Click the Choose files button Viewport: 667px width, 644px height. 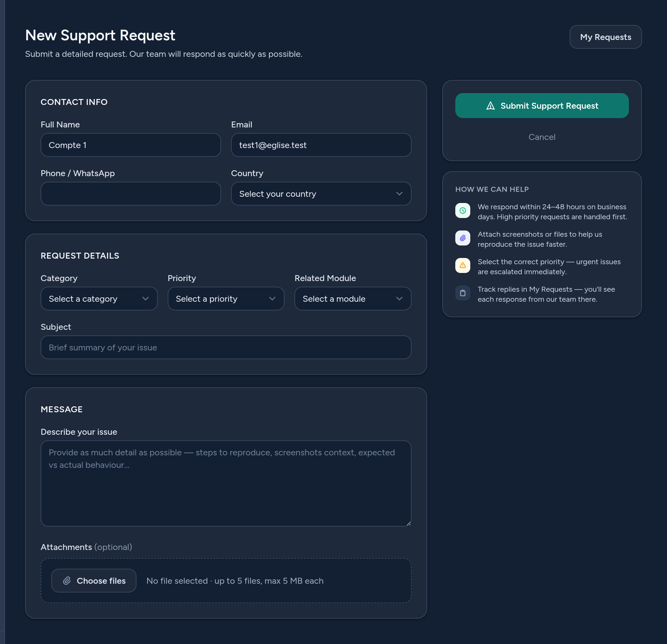point(94,581)
